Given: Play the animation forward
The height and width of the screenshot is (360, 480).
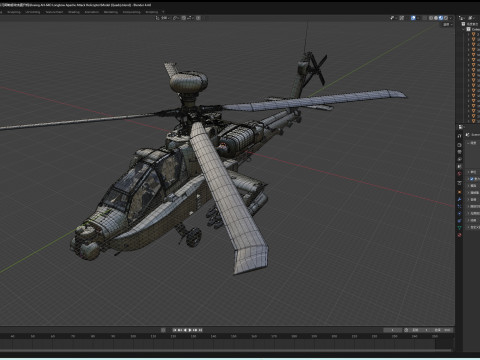Looking at the screenshot, I should (190, 330).
